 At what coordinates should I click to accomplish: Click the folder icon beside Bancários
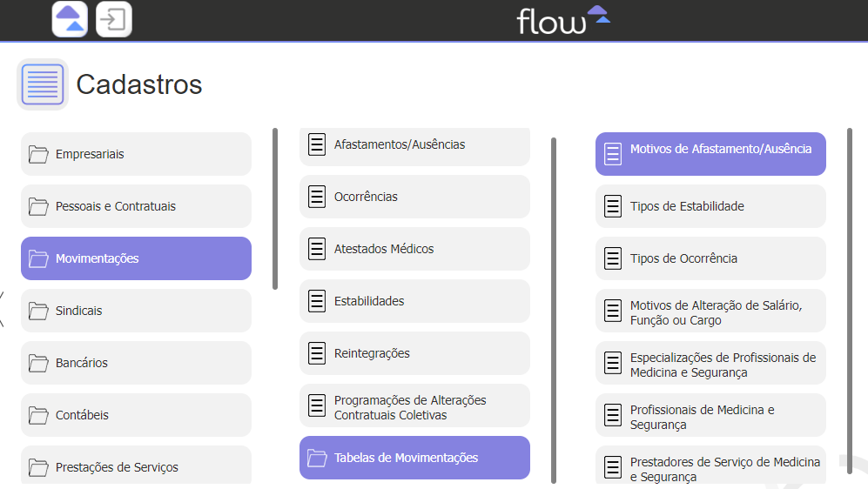(x=38, y=363)
